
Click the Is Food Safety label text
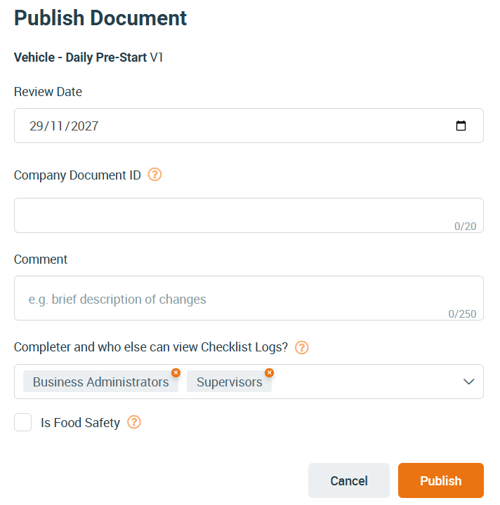[80, 423]
